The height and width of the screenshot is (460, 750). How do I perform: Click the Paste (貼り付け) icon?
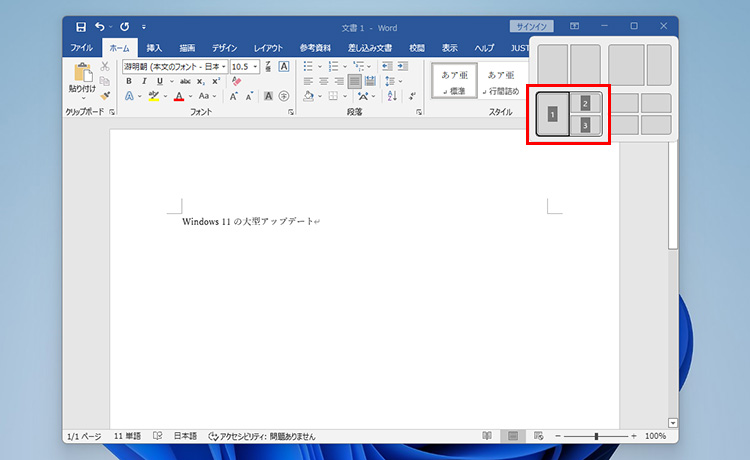[x=82, y=74]
